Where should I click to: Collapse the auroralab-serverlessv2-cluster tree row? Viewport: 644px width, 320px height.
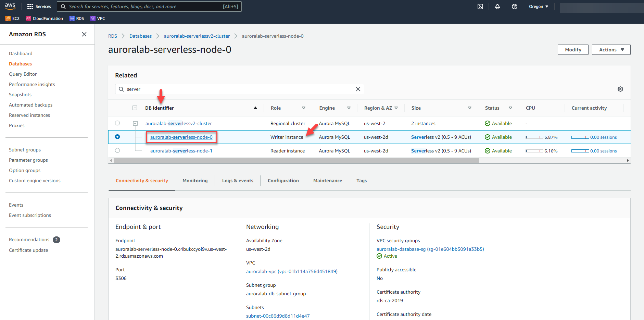(x=135, y=123)
